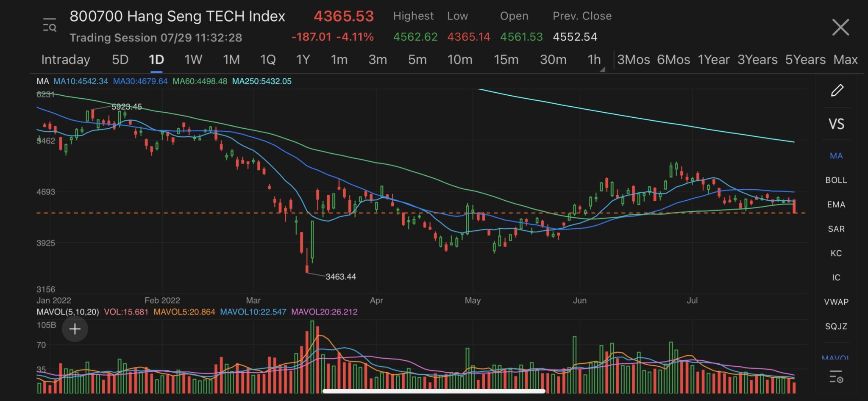
Task: Select the pencil drawing tool
Action: [x=837, y=90]
